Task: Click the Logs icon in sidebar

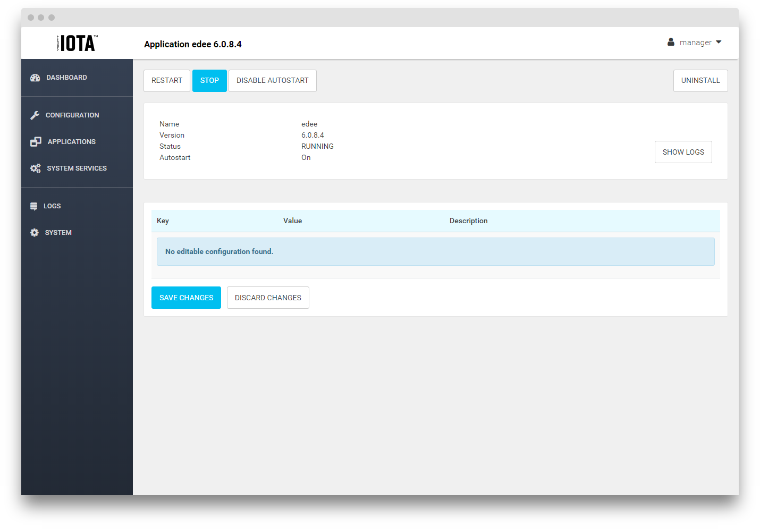Action: click(x=34, y=206)
